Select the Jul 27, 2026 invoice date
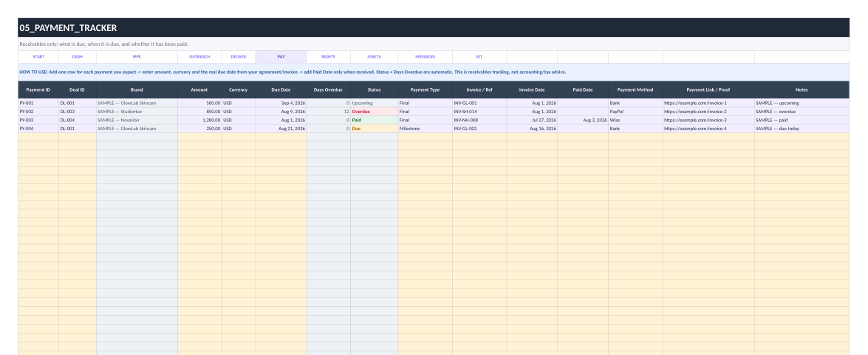This screenshot has width=868, height=355. click(x=532, y=120)
